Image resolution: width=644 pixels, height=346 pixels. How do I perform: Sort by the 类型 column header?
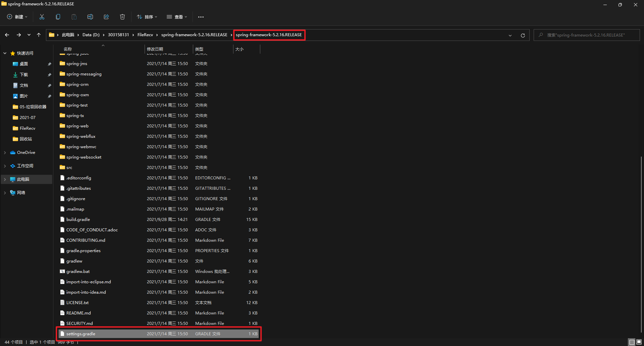point(199,49)
